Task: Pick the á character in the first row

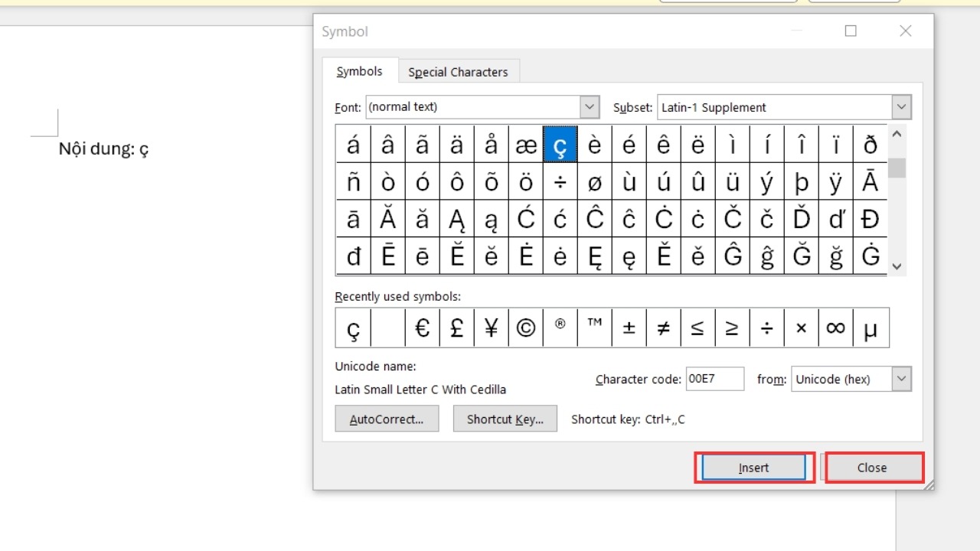Action: [x=353, y=144]
